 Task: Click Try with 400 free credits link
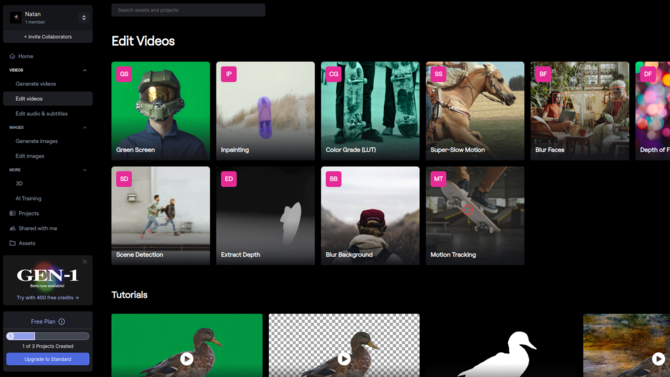coord(48,297)
